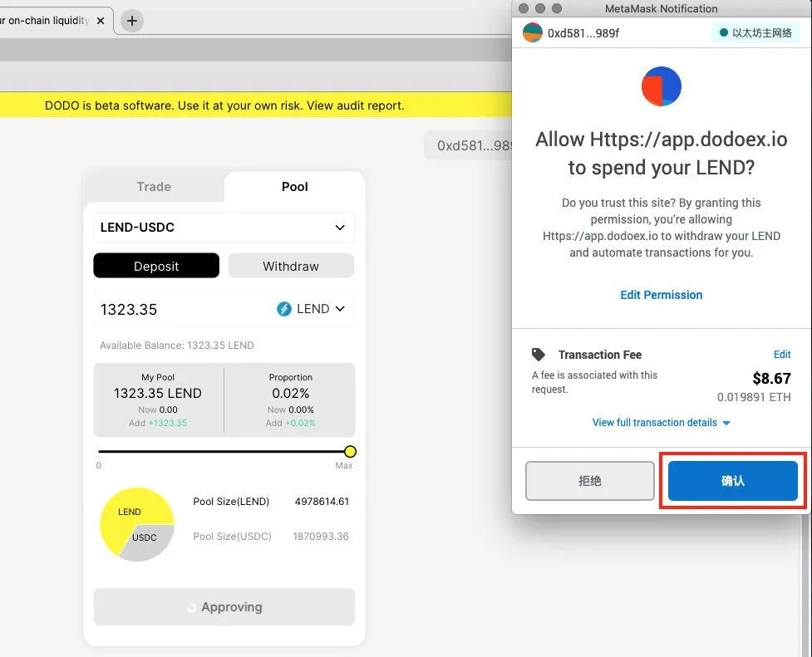Select the Pool tab
This screenshot has height=657, width=812.
(x=295, y=187)
